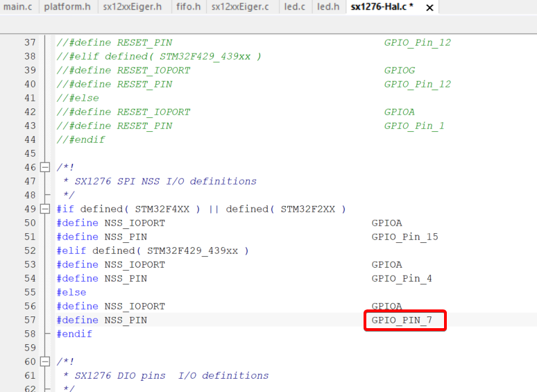Switch to the led.h tab
The image size is (537, 392).
coord(328,7)
